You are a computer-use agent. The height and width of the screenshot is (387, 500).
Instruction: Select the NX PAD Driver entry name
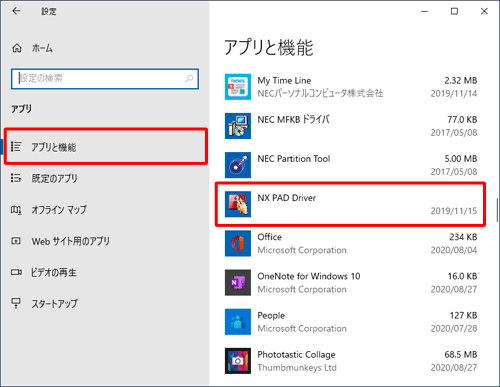[x=286, y=198]
